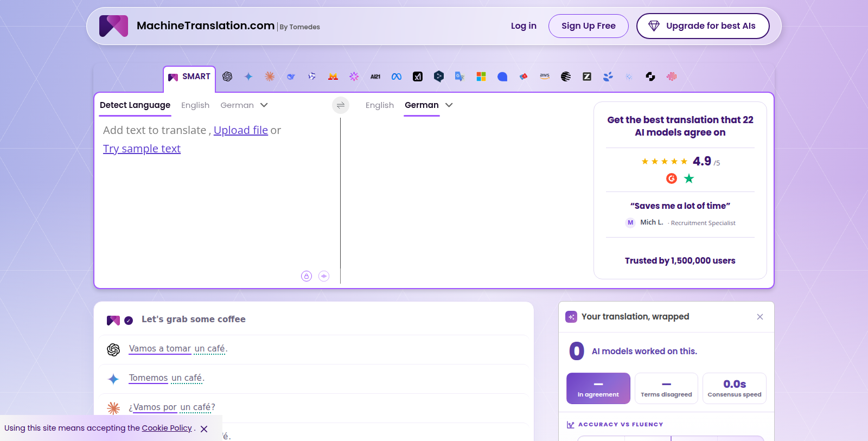Click the Trusted by 1,500,000 users text
This screenshot has width=868, height=441.
pyautogui.click(x=680, y=261)
